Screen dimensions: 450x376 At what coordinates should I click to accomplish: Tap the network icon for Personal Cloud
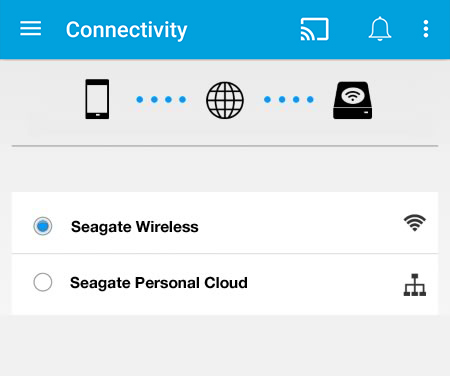(415, 285)
